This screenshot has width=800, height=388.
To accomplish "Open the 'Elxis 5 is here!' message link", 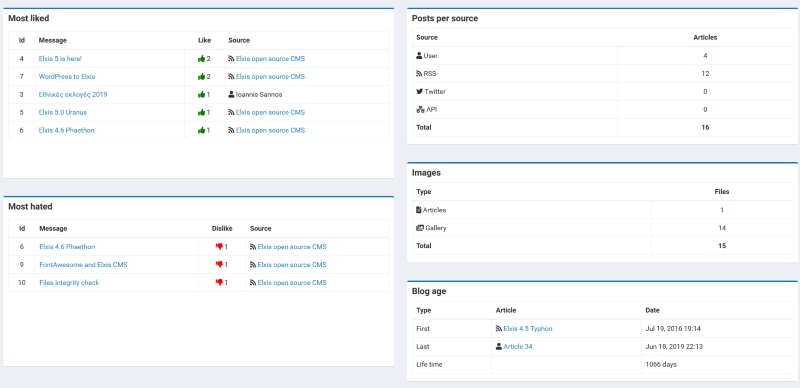I will coord(60,59).
